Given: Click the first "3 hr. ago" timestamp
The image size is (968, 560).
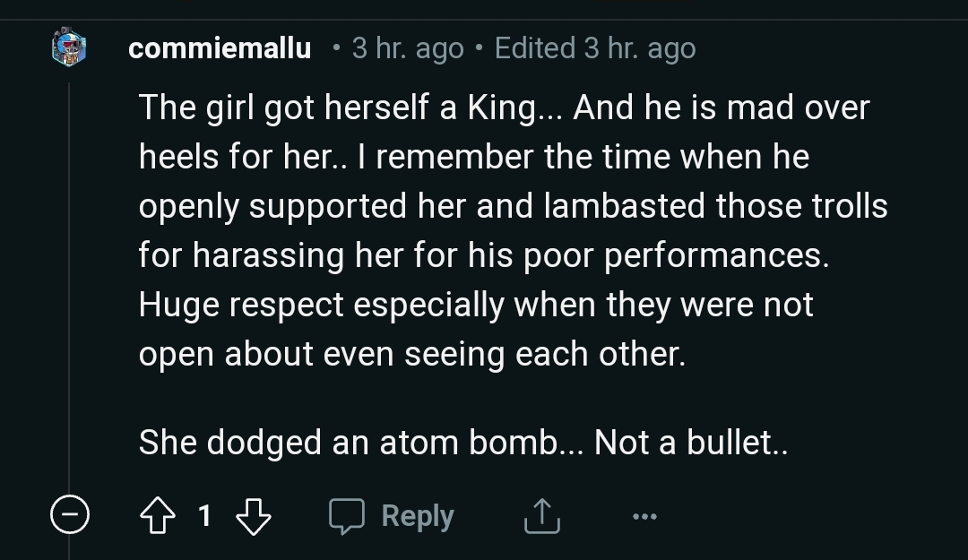Looking at the screenshot, I should 408,48.
